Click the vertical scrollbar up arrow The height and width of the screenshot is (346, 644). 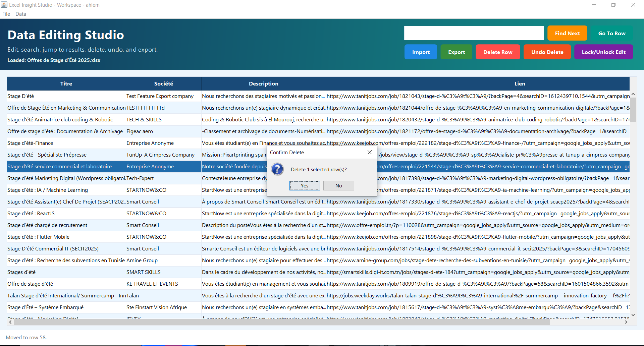click(633, 94)
